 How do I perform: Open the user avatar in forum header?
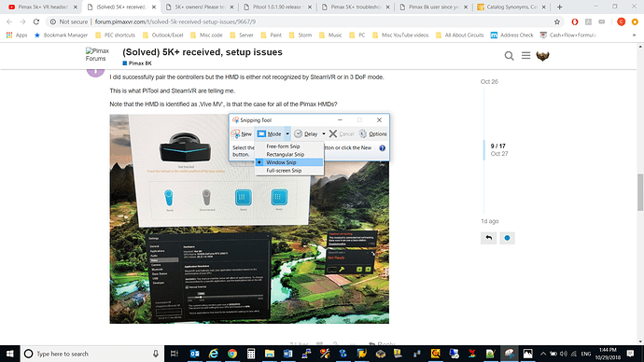(542, 56)
